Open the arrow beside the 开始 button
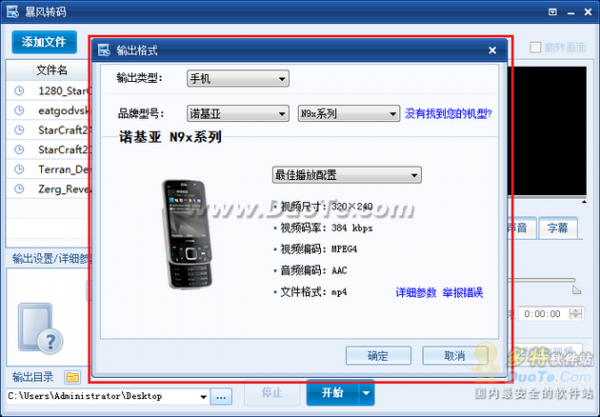 click(367, 393)
